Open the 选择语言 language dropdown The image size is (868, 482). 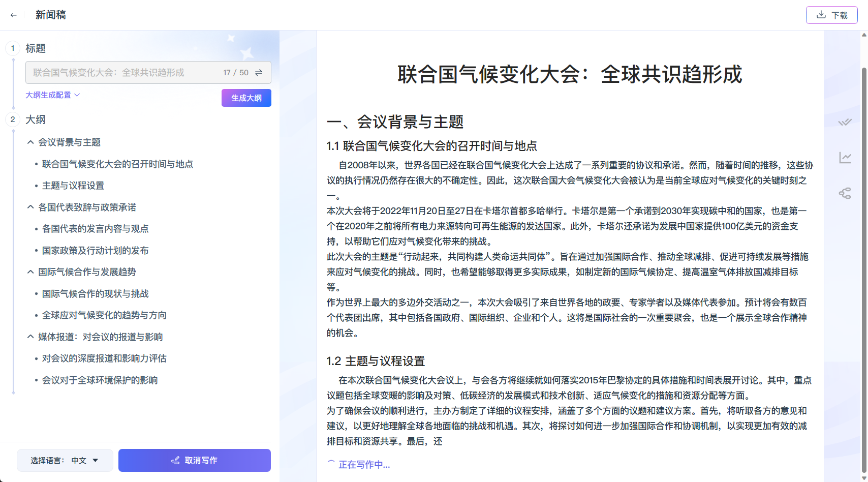click(65, 460)
